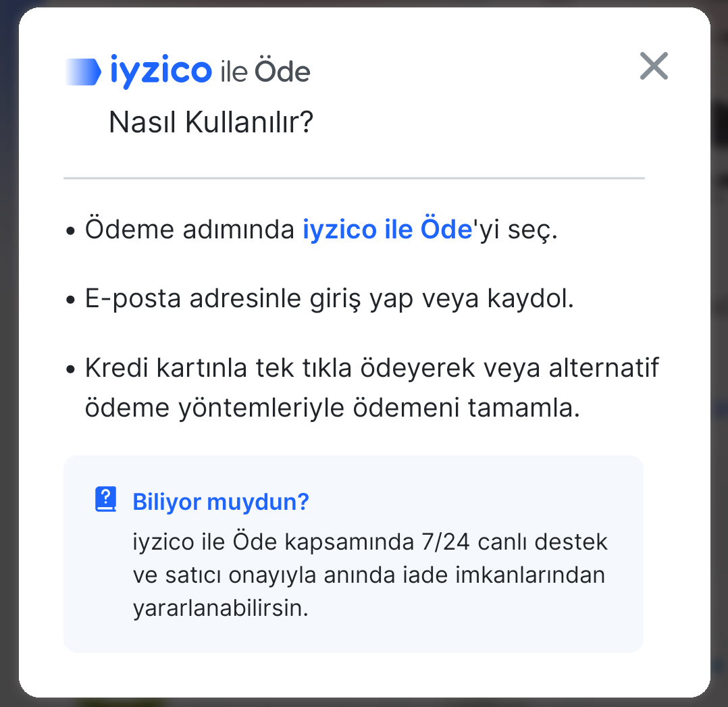Screen dimensions: 728x707
Task: Click the '7/24 canlı destek' info line
Action: [370, 542]
